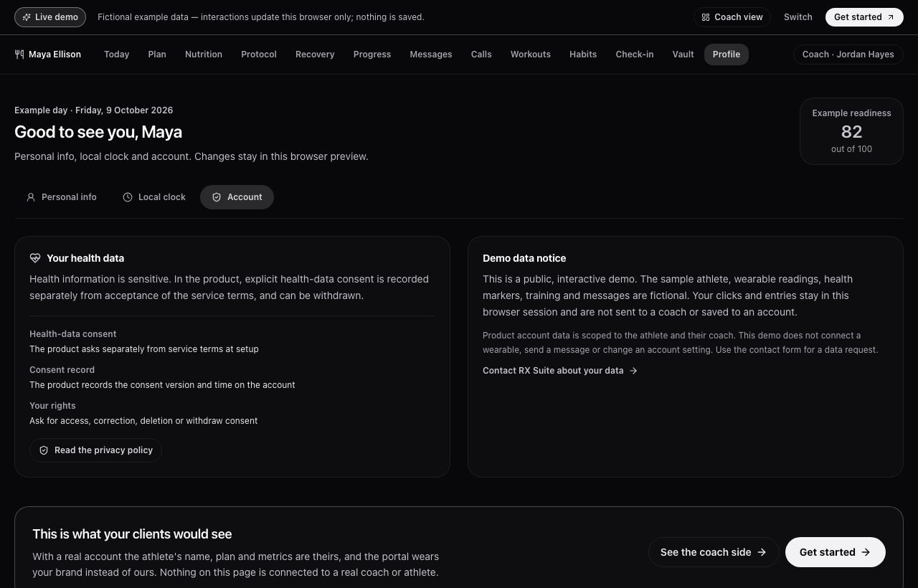This screenshot has height=588, width=918.
Task: Click the Coach view grid icon
Action: tap(706, 17)
